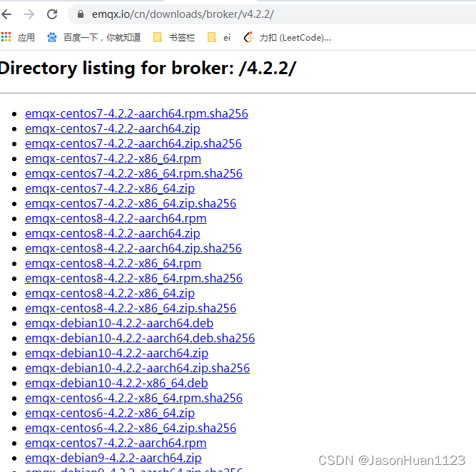This screenshot has width=476, height=472.
Task: Click the lock icon in address bar
Action: click(x=81, y=14)
